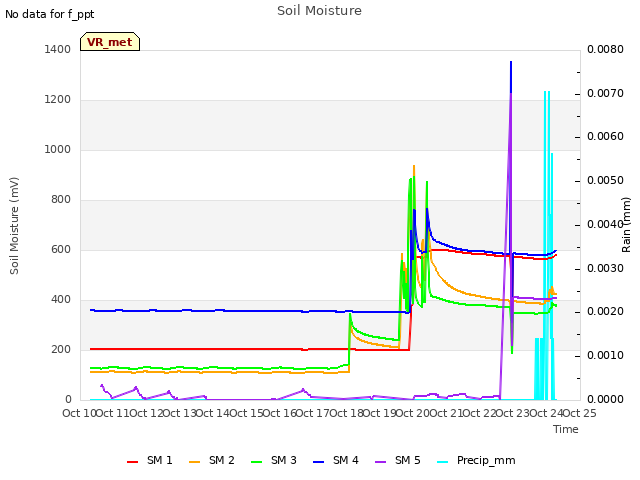Click the SM 4 legend entry
The image size is (640, 480).
tap(336, 460)
